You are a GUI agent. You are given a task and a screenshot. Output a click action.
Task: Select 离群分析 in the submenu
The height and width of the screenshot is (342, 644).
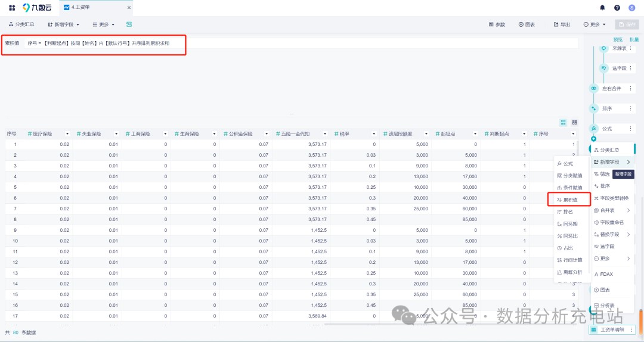click(572, 272)
